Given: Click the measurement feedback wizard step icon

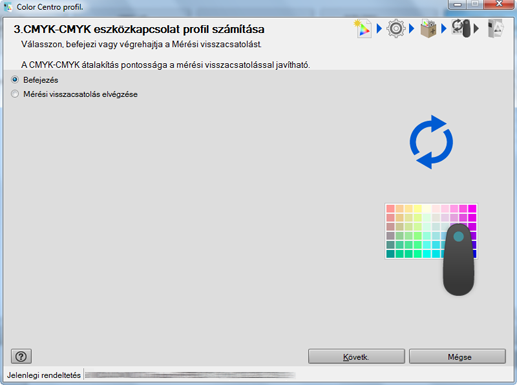Looking at the screenshot, I should (461, 28).
